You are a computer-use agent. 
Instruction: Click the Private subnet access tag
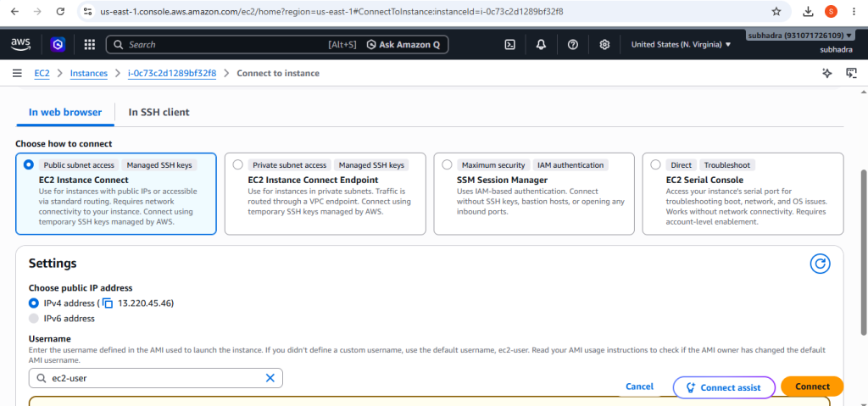click(x=290, y=165)
